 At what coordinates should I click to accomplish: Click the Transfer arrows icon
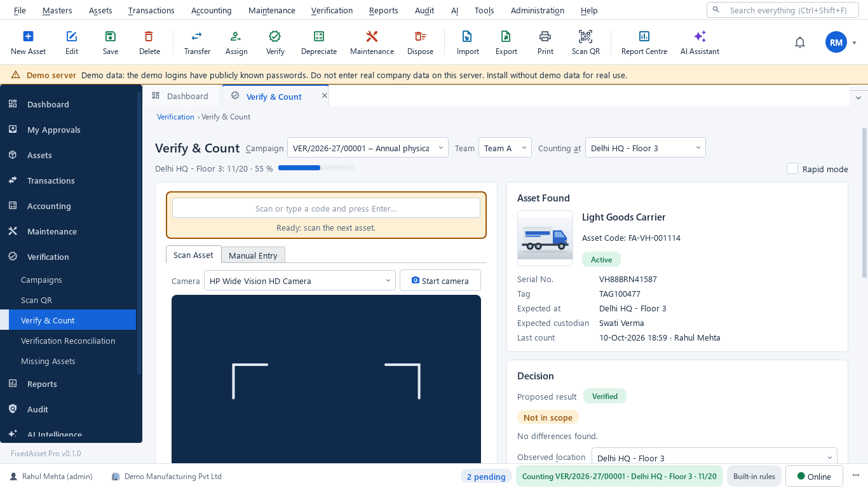(197, 36)
